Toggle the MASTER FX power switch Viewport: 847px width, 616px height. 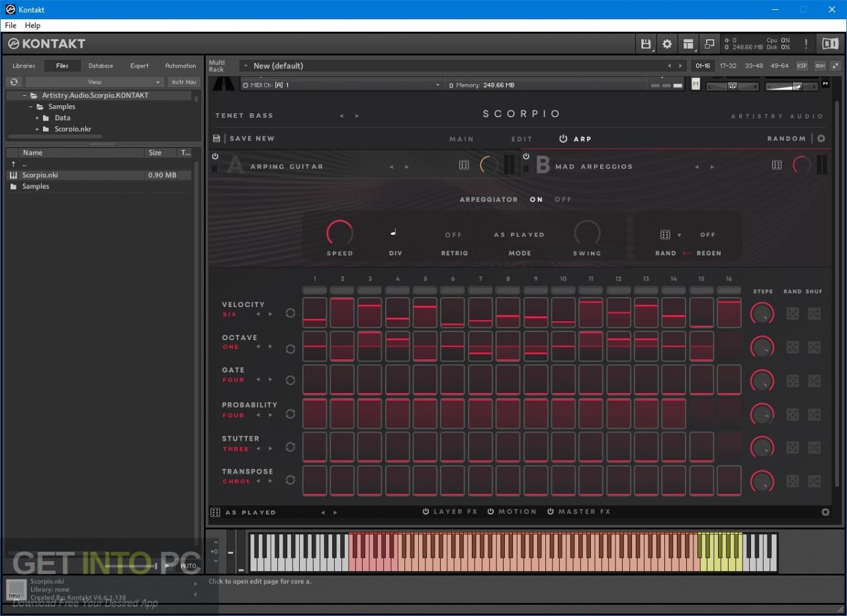pyautogui.click(x=551, y=511)
